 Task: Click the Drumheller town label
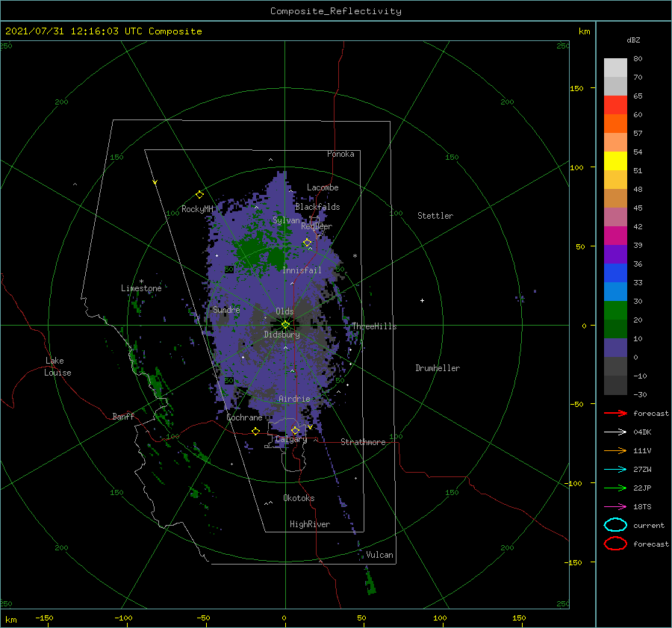click(x=438, y=368)
